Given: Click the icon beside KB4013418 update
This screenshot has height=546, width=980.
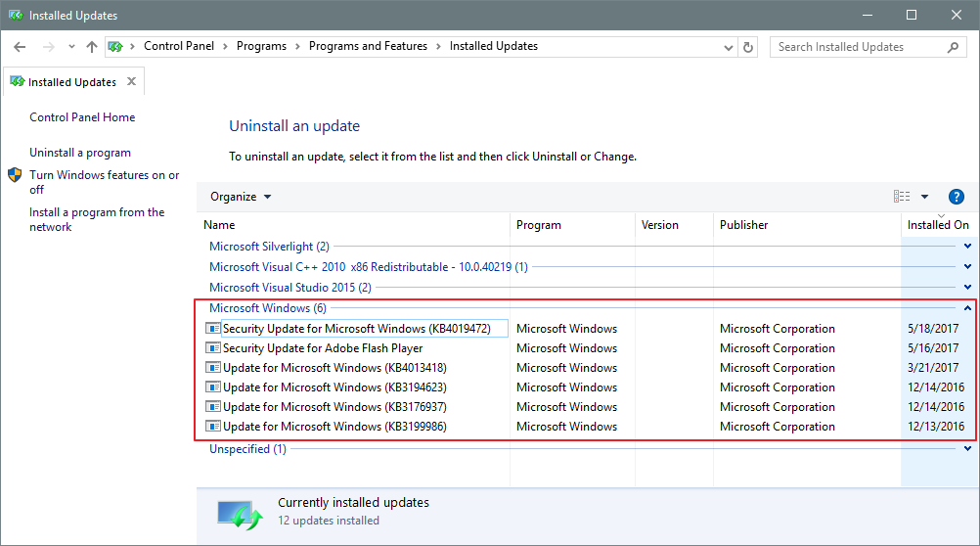Looking at the screenshot, I should pos(213,368).
